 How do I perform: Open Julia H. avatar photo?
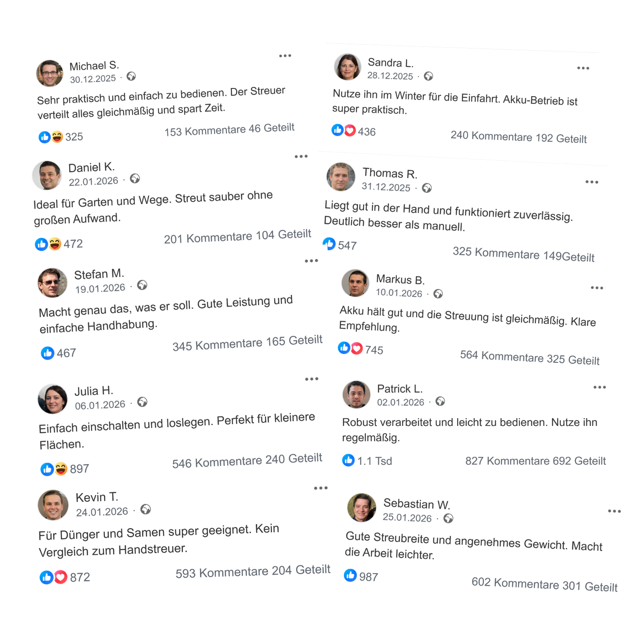tap(53, 399)
